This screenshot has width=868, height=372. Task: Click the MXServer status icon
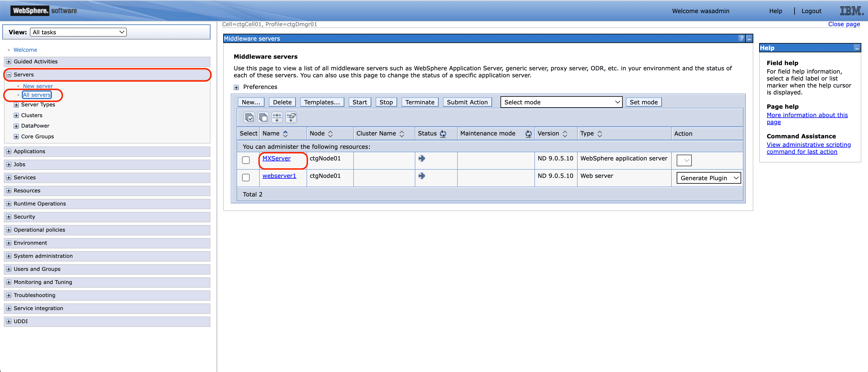[x=422, y=158]
